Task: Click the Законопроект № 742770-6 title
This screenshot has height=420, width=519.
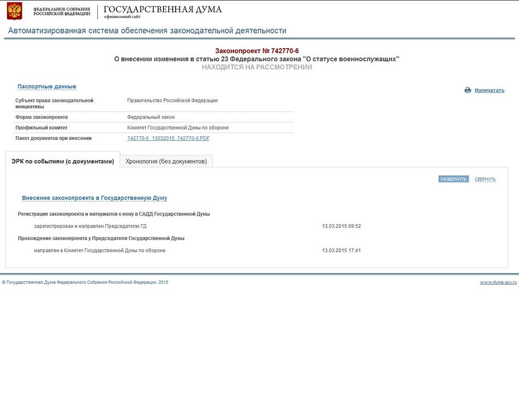Action: point(256,51)
